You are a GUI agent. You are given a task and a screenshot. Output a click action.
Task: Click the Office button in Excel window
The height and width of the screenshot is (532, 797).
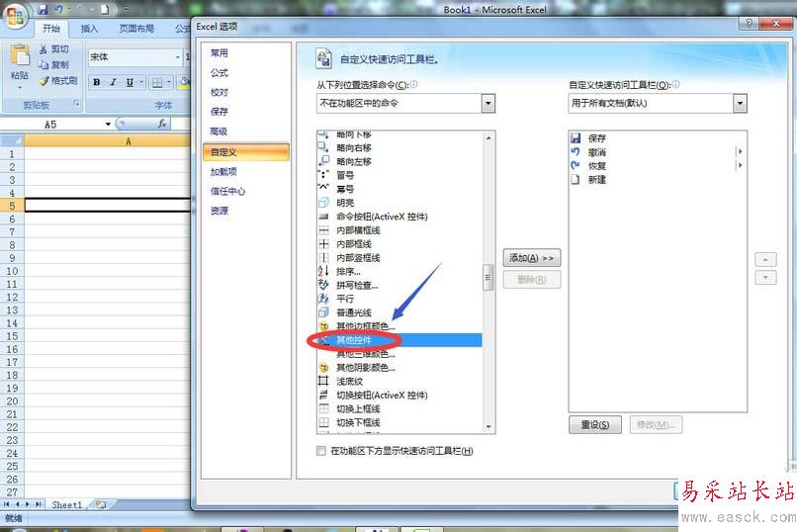pyautogui.click(x=15, y=16)
